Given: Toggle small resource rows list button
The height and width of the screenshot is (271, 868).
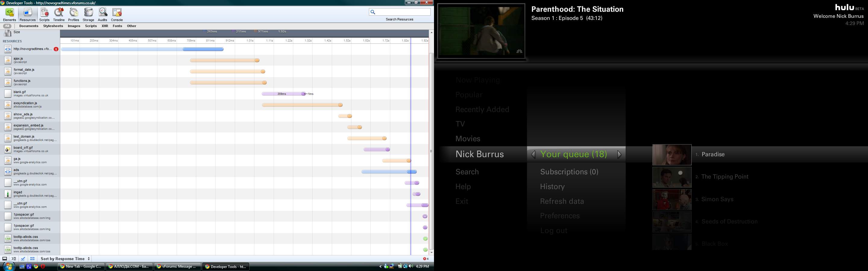Looking at the screenshot, I should tap(32, 259).
